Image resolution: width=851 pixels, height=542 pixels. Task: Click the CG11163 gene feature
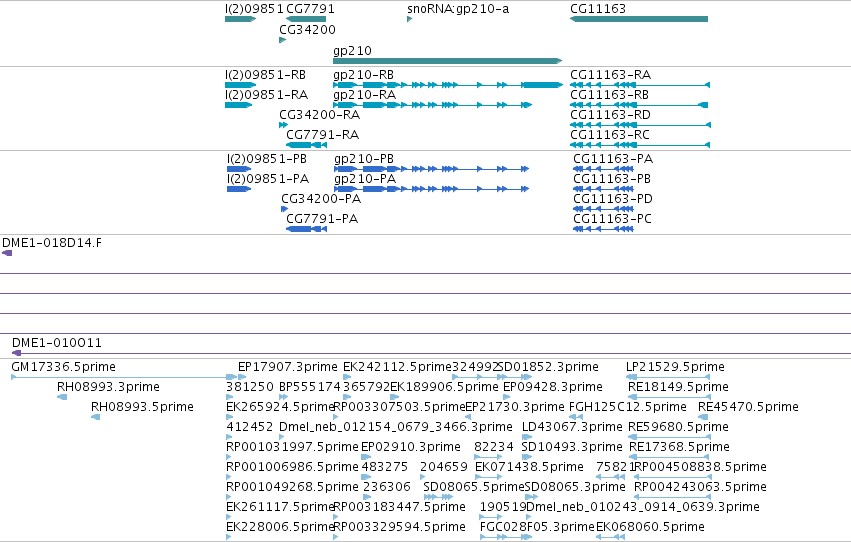(x=639, y=19)
